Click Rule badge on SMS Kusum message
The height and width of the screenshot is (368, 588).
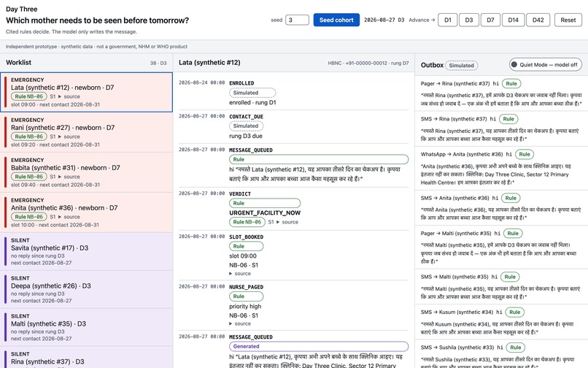[x=514, y=312]
